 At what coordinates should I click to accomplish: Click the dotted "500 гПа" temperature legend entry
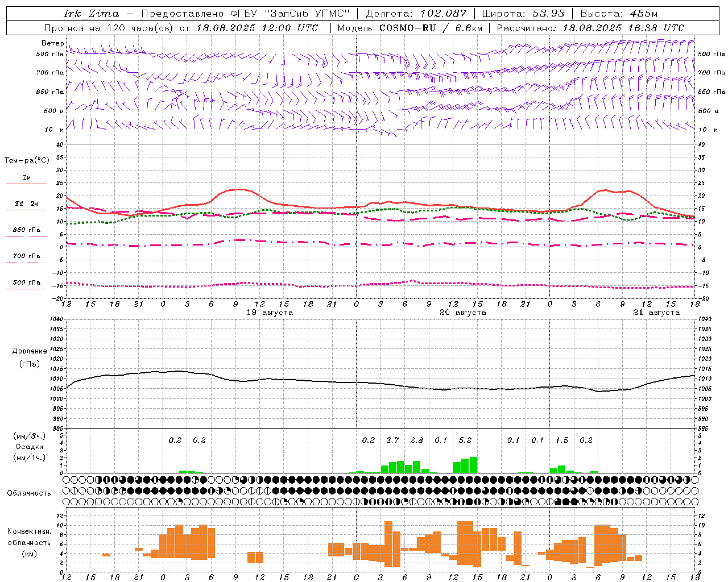(x=26, y=284)
